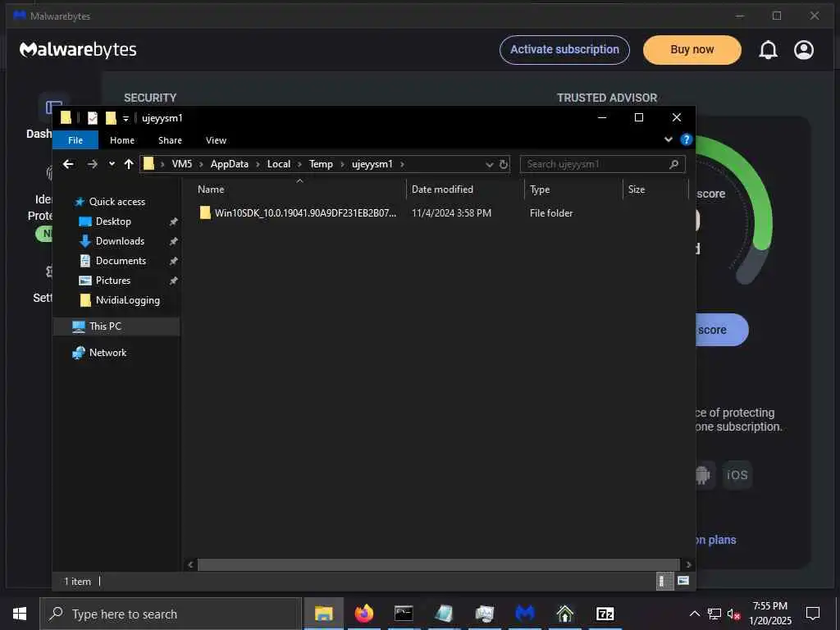Open the taskbar clock and date

click(769, 614)
